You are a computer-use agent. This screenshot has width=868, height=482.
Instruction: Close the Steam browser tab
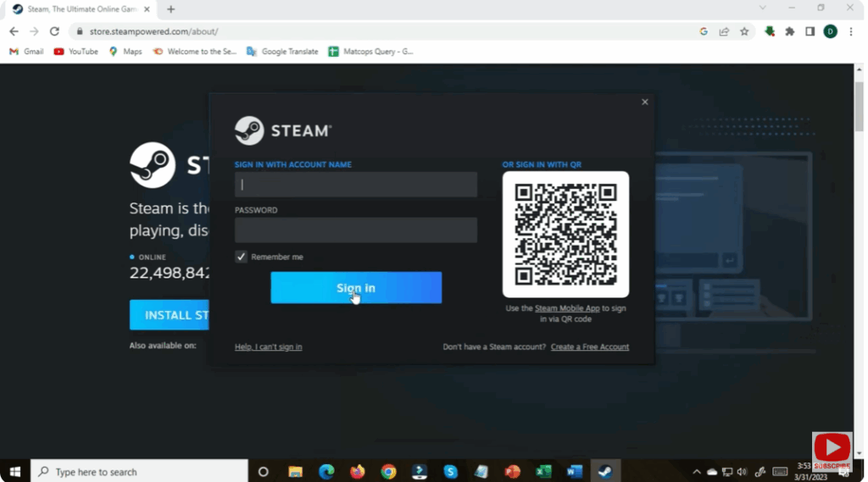click(x=147, y=9)
